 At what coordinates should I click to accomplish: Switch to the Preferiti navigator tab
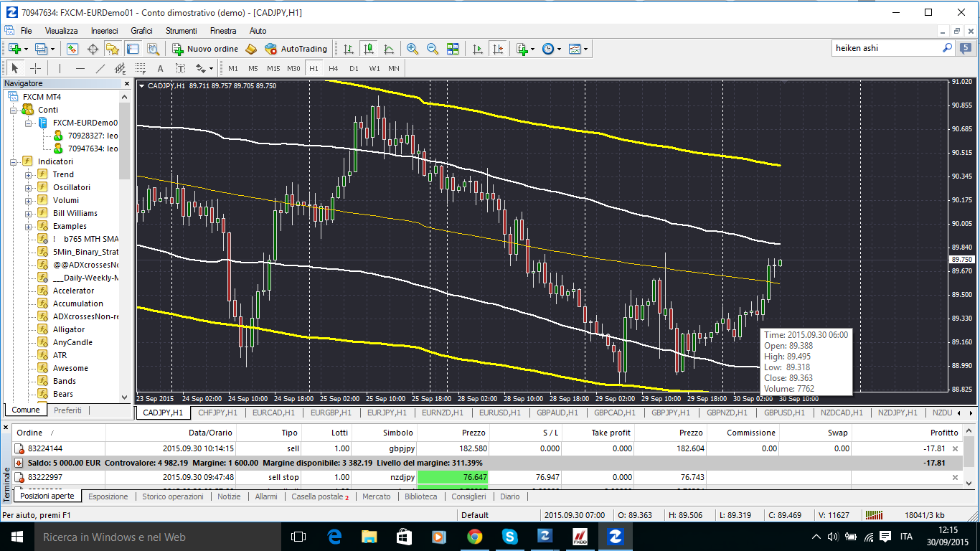pyautogui.click(x=67, y=410)
